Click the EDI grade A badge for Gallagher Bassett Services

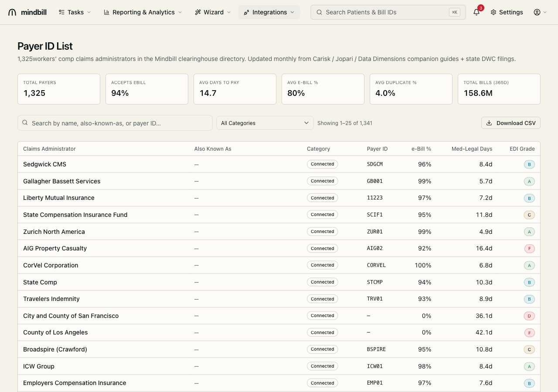tap(529, 181)
